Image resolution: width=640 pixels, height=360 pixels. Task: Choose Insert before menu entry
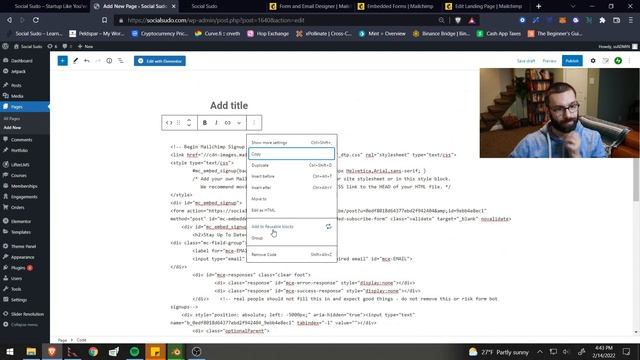click(x=291, y=176)
